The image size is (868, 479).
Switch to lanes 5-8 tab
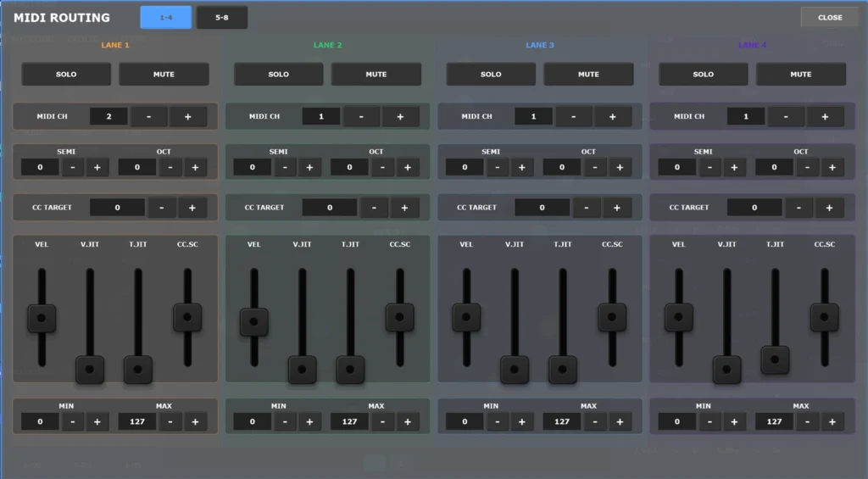[x=221, y=17]
